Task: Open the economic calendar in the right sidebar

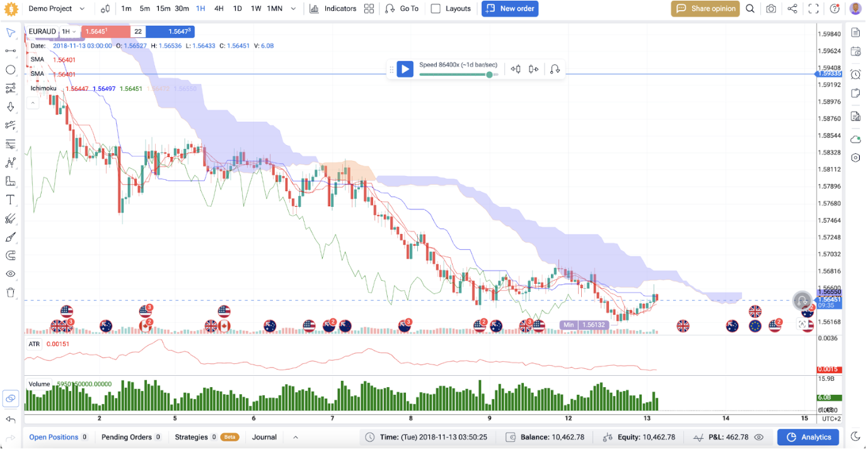Action: point(855,50)
